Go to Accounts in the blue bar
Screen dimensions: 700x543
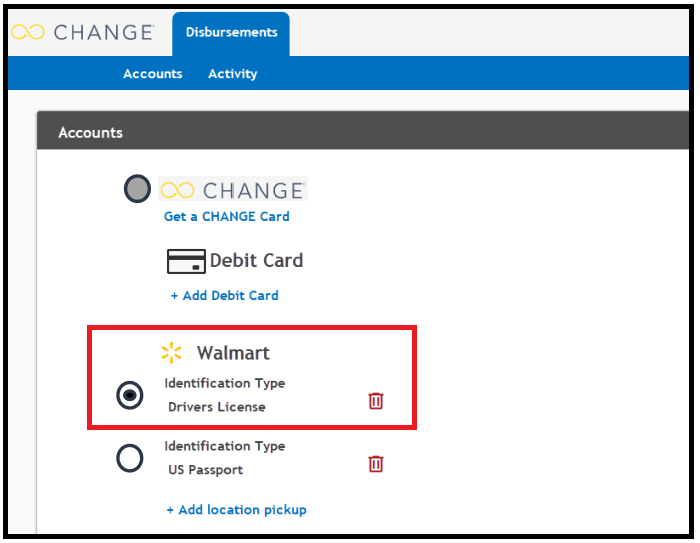153,74
